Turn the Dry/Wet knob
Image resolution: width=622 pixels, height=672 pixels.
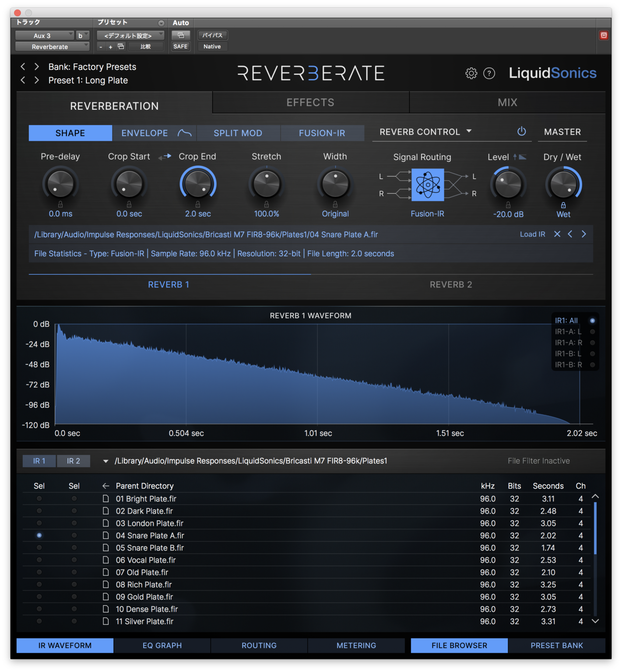[563, 185]
